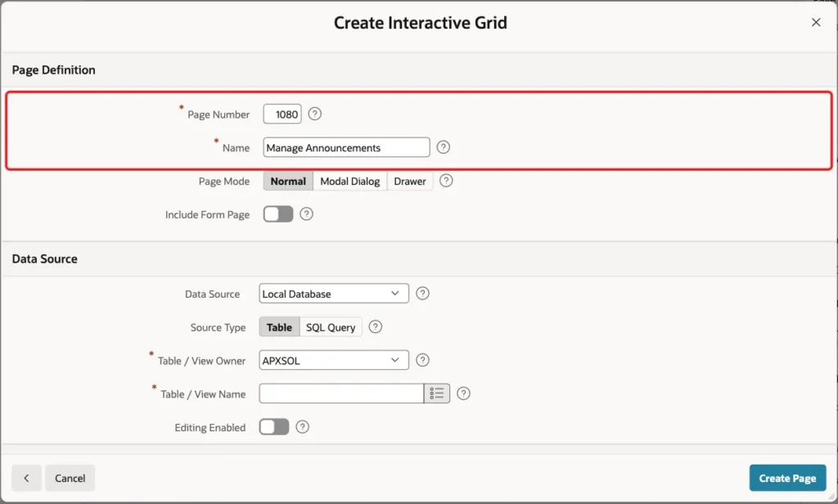838x504 pixels.
Task: Expand the Data Source dropdown
Action: 334,294
